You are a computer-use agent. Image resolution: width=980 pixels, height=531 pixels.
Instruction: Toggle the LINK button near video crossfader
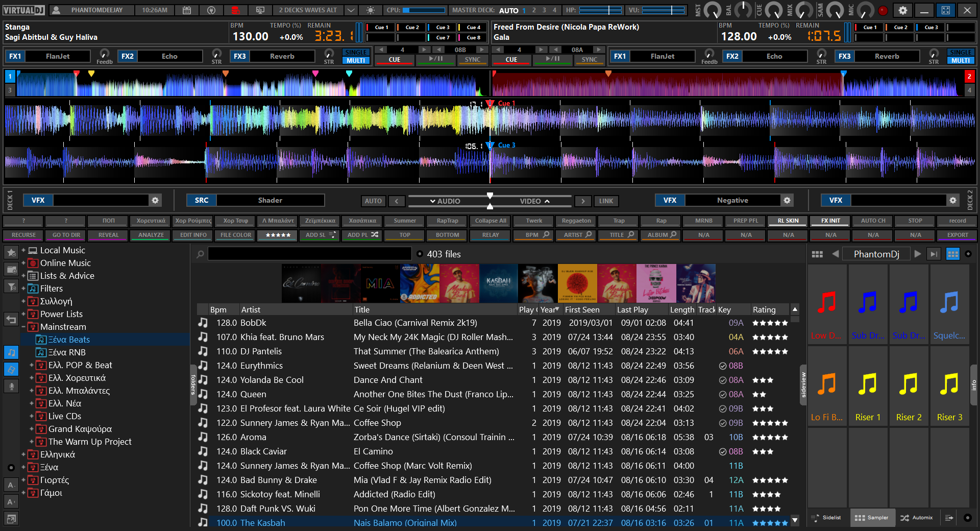click(x=606, y=201)
